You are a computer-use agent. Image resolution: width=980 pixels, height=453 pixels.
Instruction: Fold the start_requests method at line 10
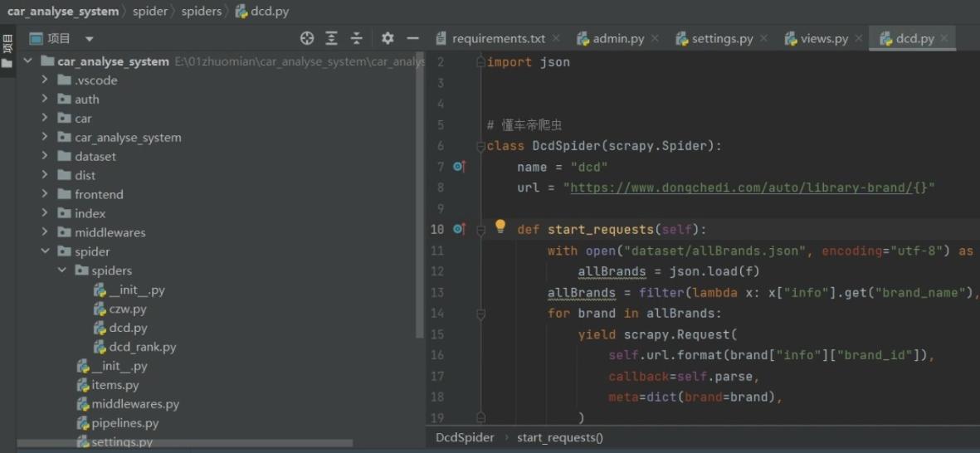(x=480, y=230)
